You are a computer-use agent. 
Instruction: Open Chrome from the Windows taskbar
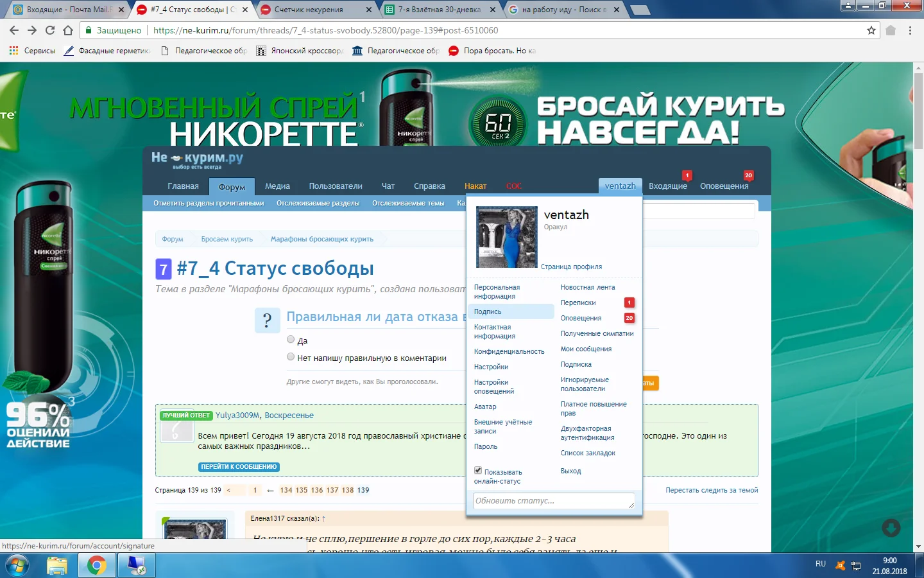click(x=97, y=565)
